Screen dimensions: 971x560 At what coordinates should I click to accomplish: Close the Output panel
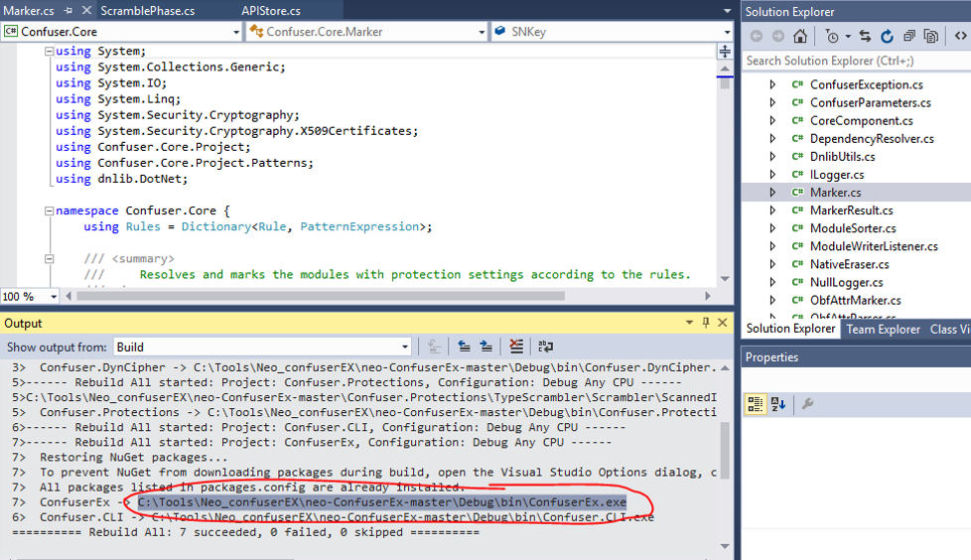(722, 322)
